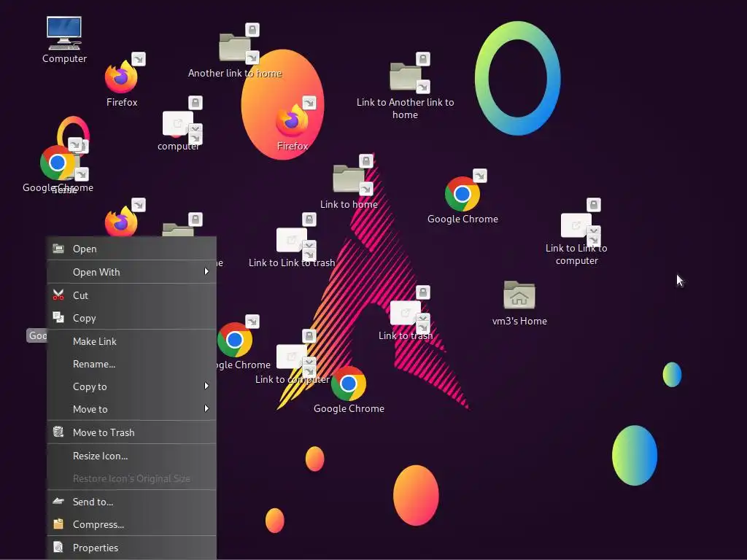Image resolution: width=747 pixels, height=560 pixels.
Task: Select the Firefox icon below Computer
Action: click(122, 77)
